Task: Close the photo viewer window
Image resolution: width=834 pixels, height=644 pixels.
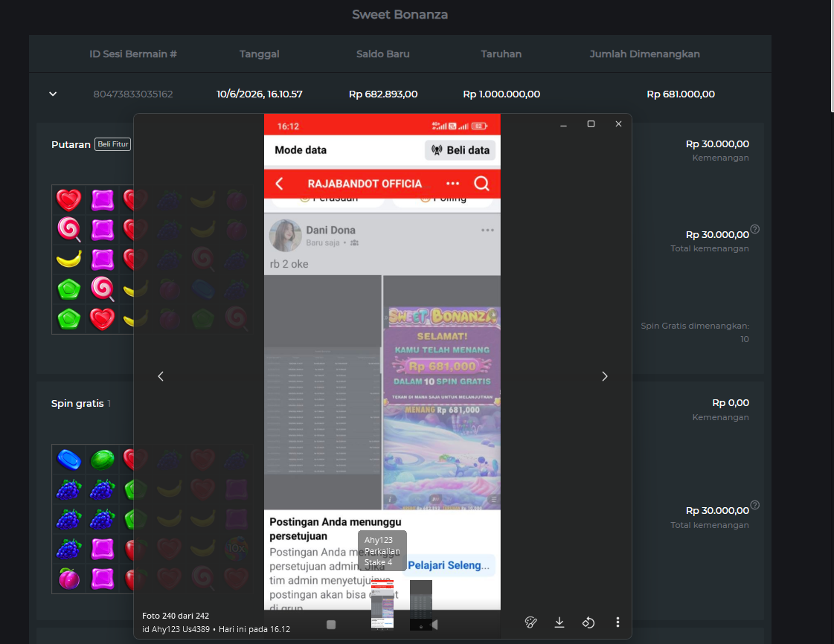Action: tap(618, 124)
